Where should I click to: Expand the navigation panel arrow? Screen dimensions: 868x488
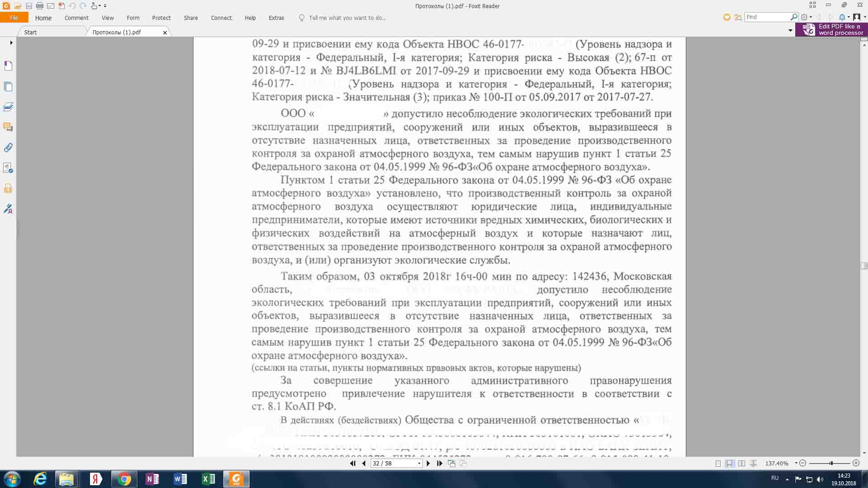[x=11, y=42]
